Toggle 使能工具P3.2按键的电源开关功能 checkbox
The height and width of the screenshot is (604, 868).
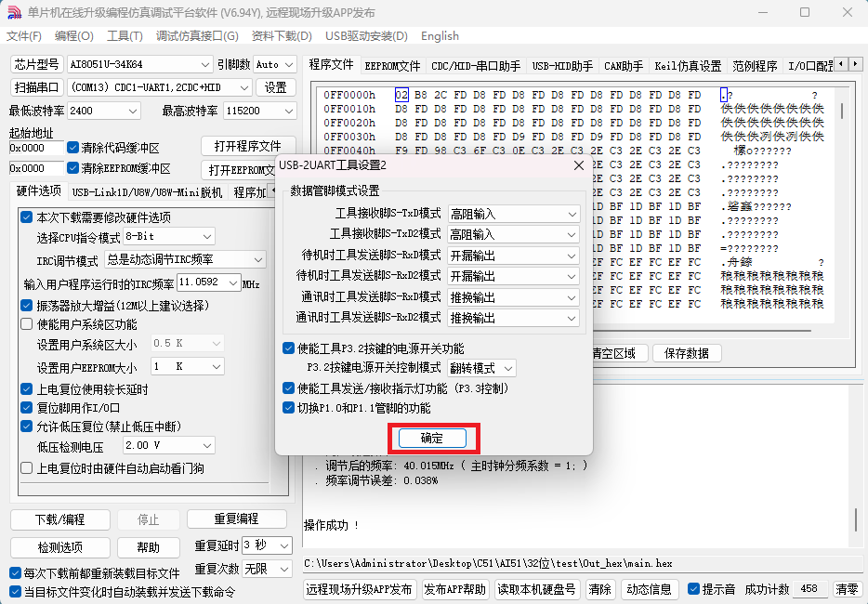tap(288, 348)
